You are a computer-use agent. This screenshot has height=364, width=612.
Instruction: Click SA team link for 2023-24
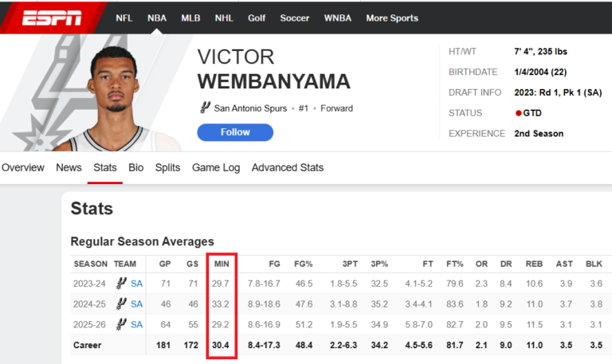pyautogui.click(x=136, y=283)
